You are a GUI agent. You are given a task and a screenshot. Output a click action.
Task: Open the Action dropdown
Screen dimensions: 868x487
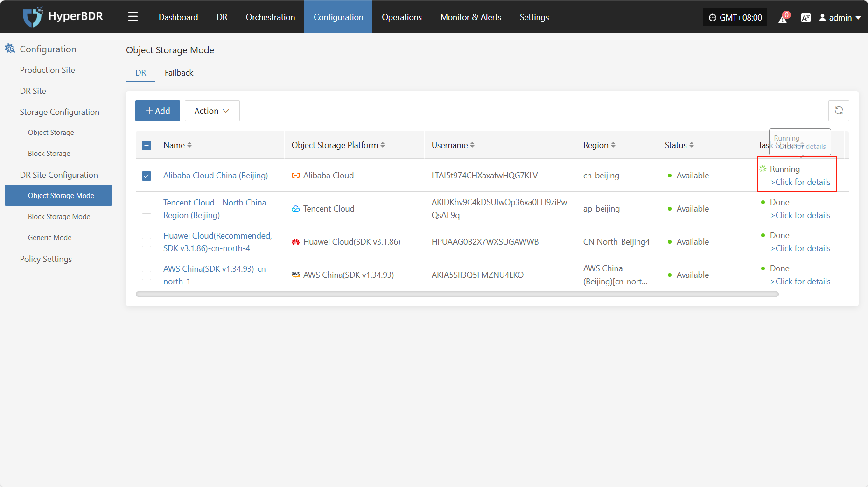[212, 111]
